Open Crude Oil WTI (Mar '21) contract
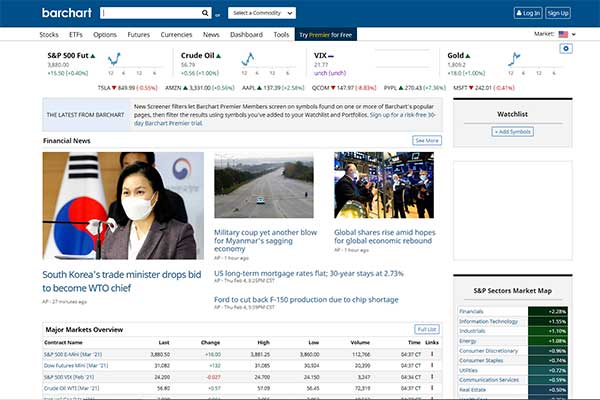 tap(71, 388)
